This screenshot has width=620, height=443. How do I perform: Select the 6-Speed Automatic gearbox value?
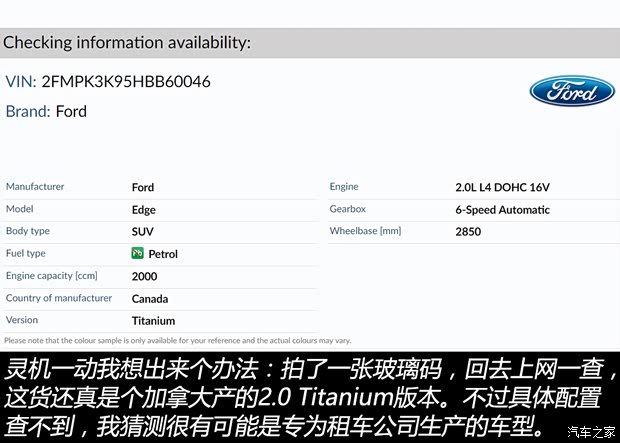(x=502, y=210)
